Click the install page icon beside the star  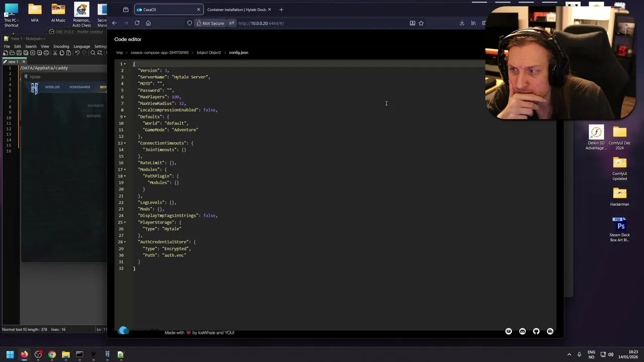pyautogui.click(x=413, y=23)
